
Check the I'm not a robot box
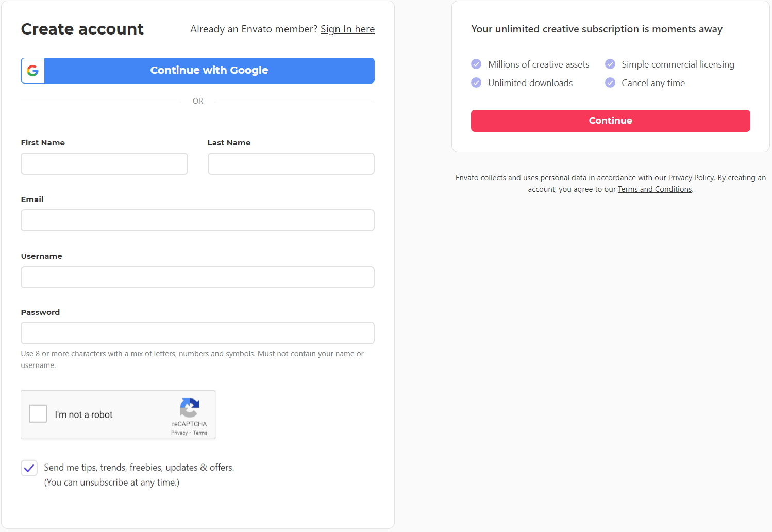[x=38, y=413]
